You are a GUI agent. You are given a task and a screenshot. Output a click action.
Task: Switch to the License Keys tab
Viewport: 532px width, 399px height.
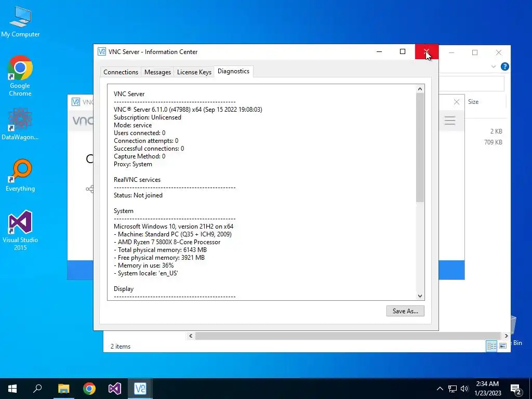click(x=194, y=72)
